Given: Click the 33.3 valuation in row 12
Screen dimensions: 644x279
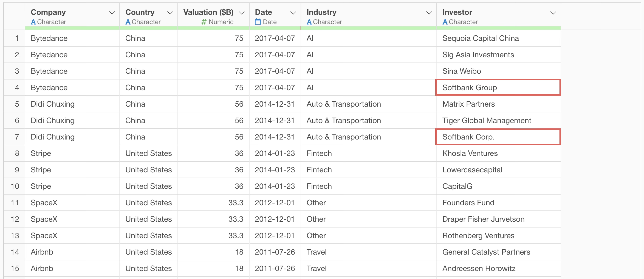Looking at the screenshot, I should tap(213, 219).
